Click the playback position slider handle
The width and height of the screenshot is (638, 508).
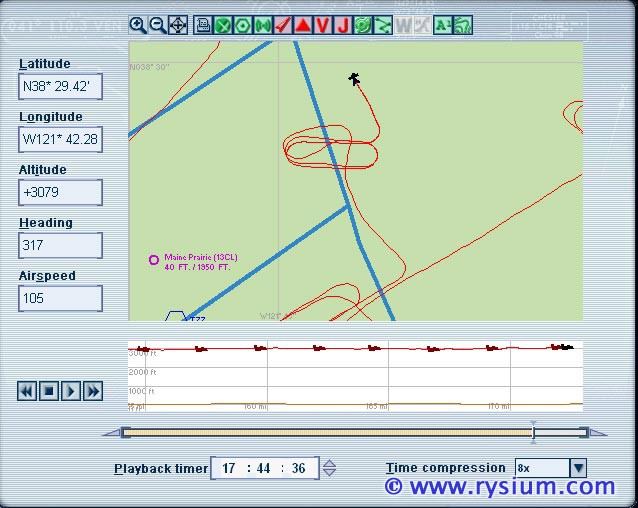click(533, 432)
